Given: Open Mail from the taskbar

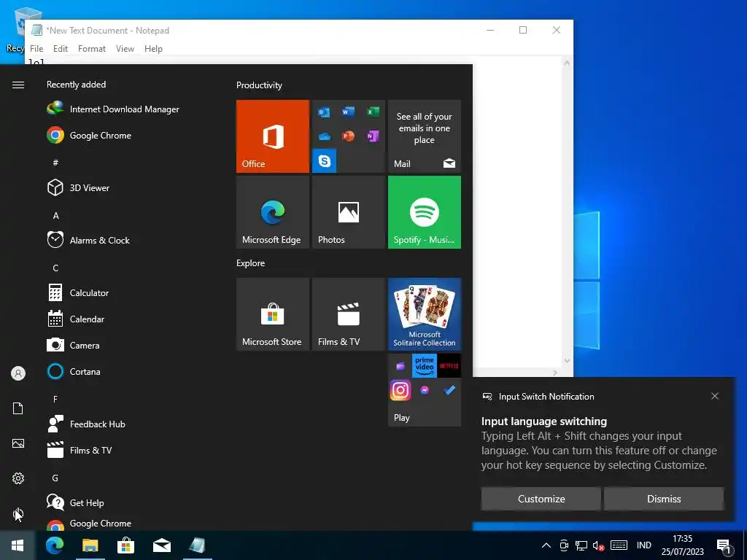Looking at the screenshot, I should pyautogui.click(x=161, y=545).
